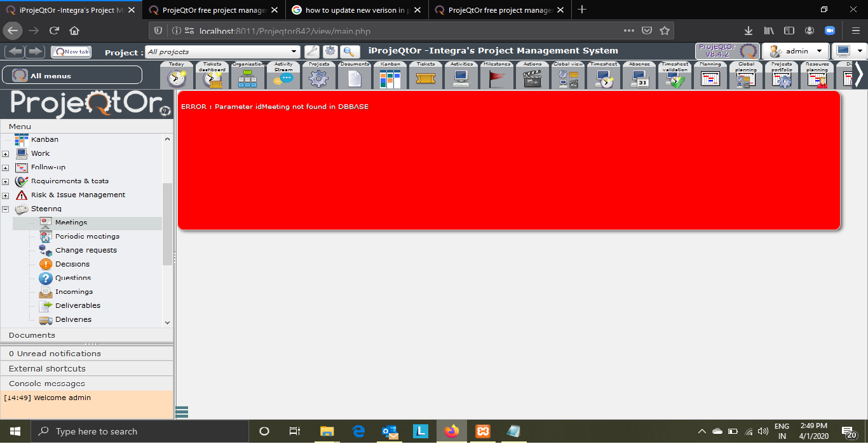The image size is (868, 444).
Task: Open the Decisions item in Steering
Action: [x=72, y=264]
